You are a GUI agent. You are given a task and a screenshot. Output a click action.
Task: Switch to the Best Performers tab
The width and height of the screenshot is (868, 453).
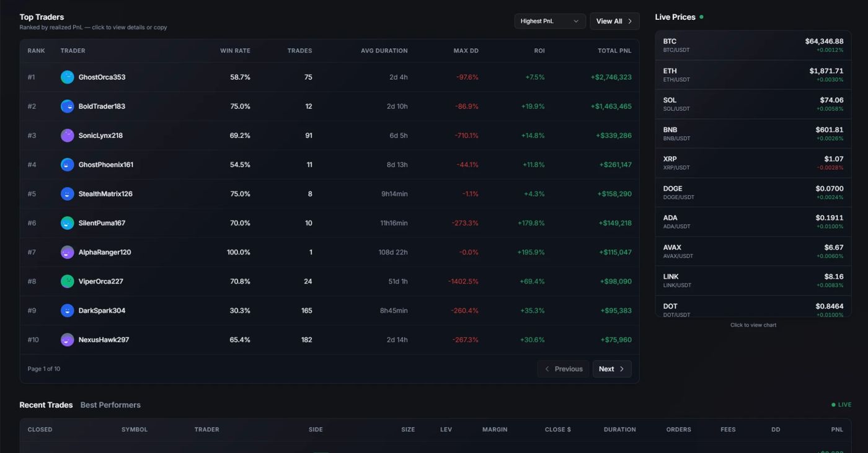point(110,405)
